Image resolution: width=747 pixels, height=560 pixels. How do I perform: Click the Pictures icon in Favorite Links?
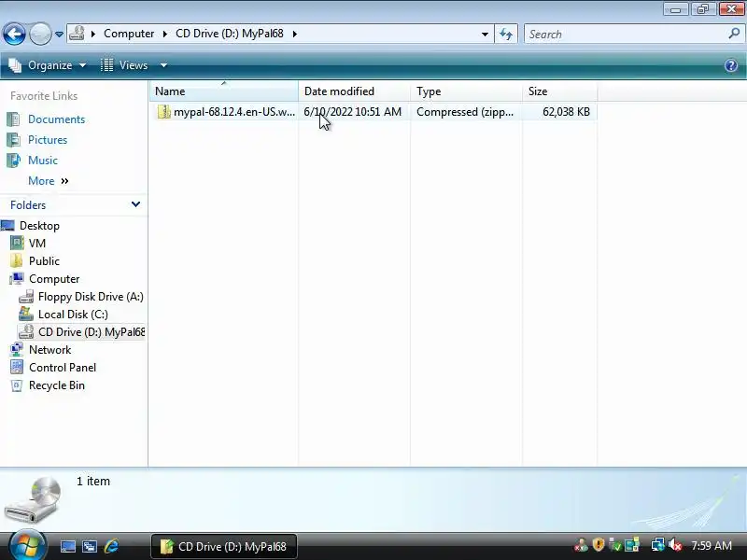coord(13,140)
